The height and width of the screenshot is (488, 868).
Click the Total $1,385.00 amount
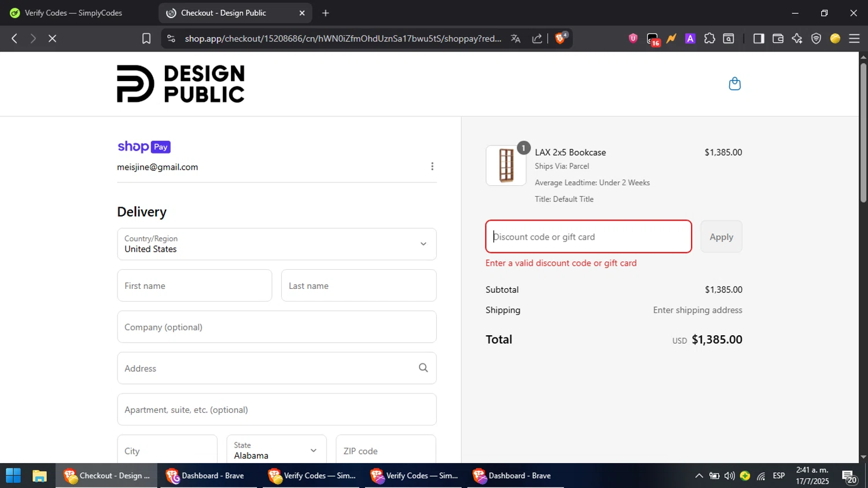[x=717, y=339]
